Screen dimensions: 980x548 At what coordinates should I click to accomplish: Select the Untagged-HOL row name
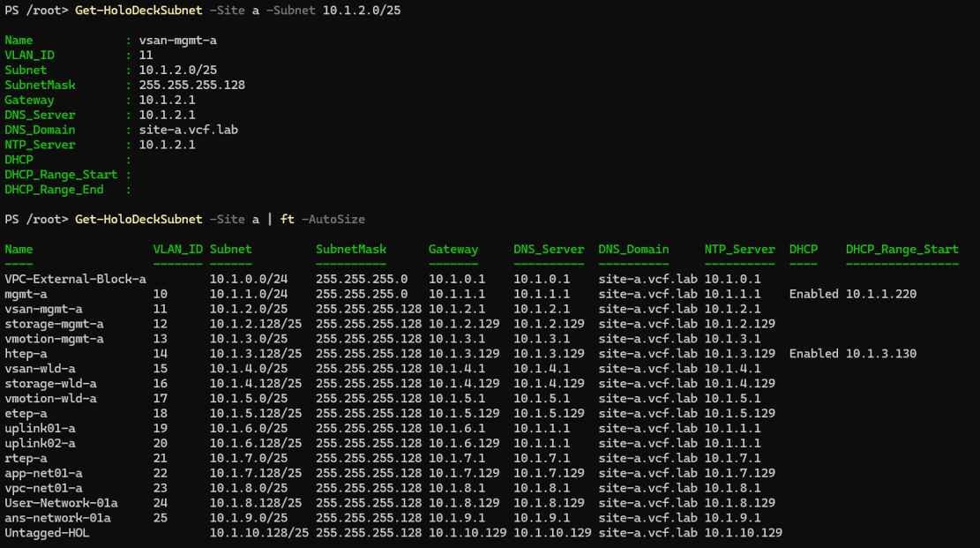point(47,534)
